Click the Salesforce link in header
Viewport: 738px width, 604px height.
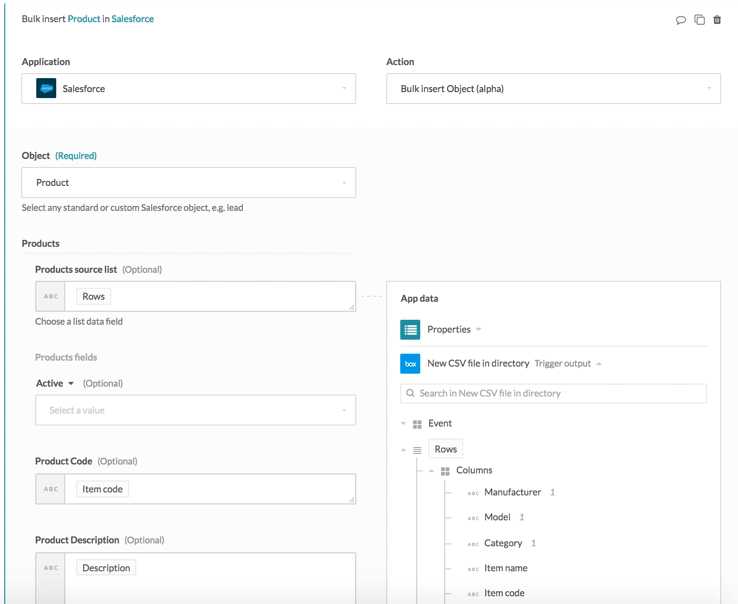click(x=132, y=19)
